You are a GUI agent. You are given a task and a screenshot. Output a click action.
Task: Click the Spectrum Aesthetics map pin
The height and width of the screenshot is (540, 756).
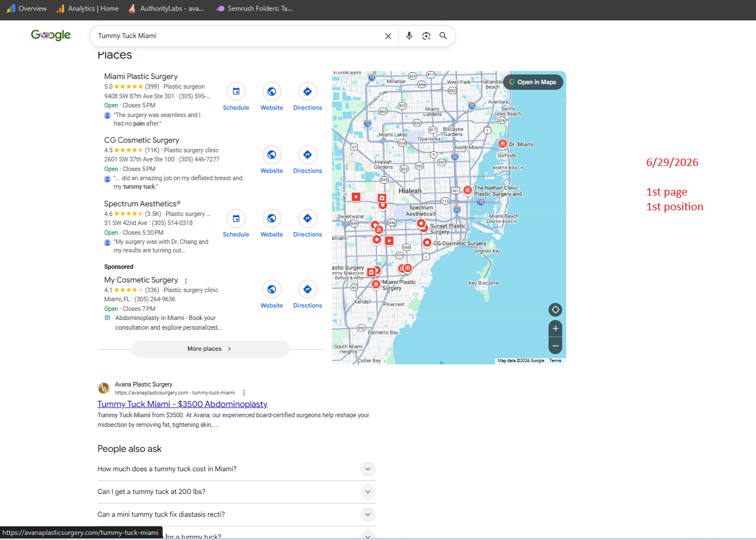click(421, 223)
